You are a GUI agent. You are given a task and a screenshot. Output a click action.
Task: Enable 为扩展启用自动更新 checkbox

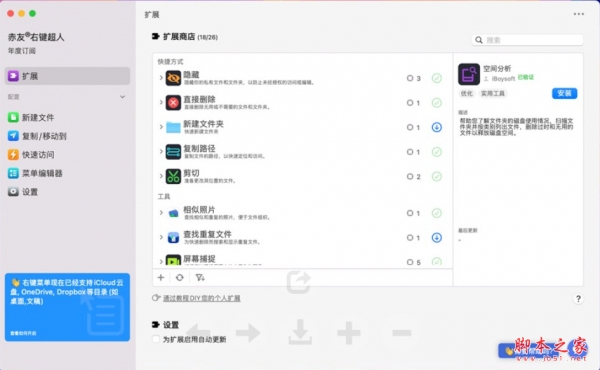pos(156,339)
